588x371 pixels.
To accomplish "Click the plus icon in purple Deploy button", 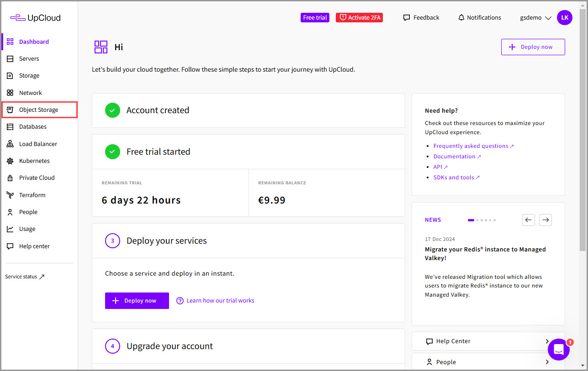I will tap(116, 301).
